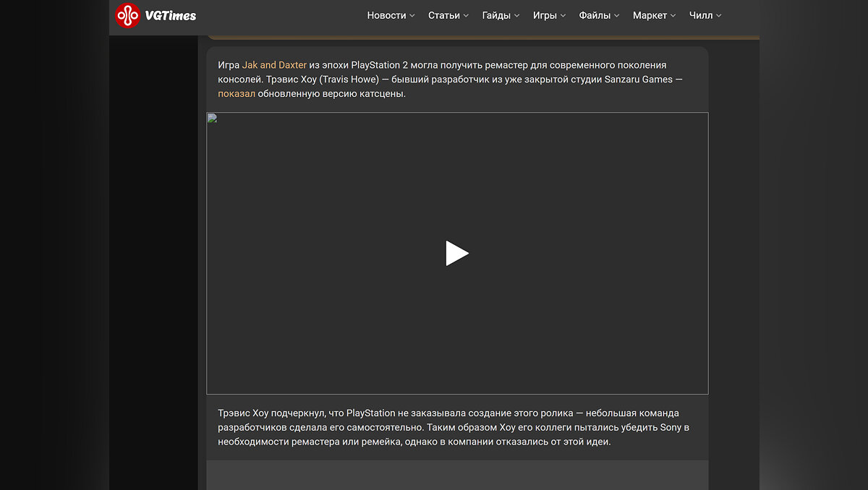
Task: Click the word 'PlayStation 2' in the first paragraph
Action: pyautogui.click(x=380, y=65)
